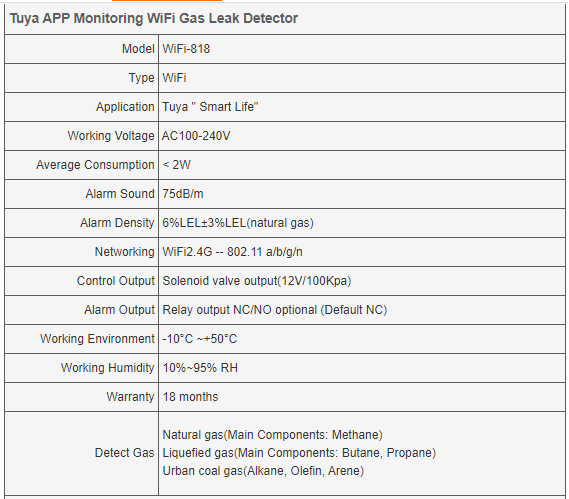Image resolution: width=569 pixels, height=499 pixels.
Task: Select the AC100-240V value
Action: (196, 136)
